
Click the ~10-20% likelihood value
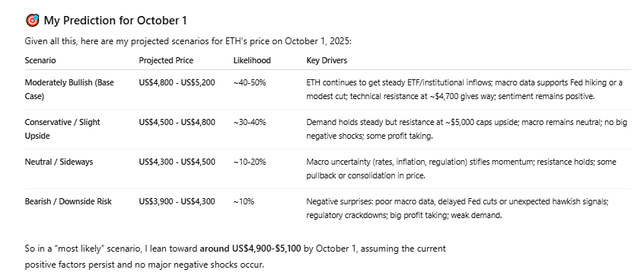(x=250, y=162)
